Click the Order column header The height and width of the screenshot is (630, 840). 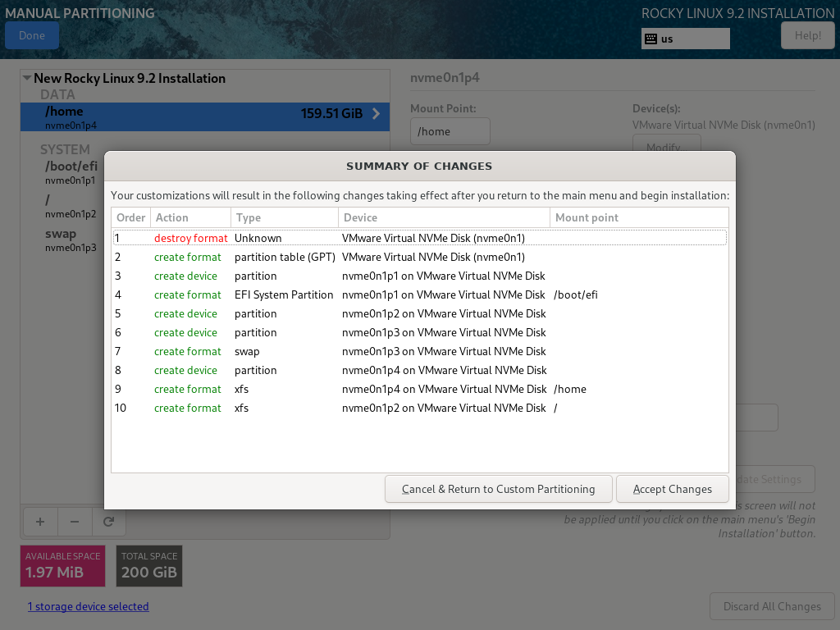(x=131, y=217)
